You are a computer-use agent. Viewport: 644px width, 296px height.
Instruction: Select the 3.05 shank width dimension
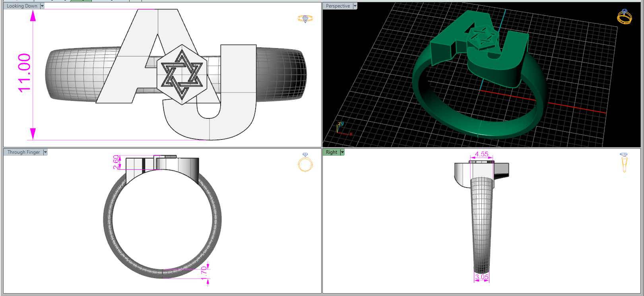click(x=481, y=277)
